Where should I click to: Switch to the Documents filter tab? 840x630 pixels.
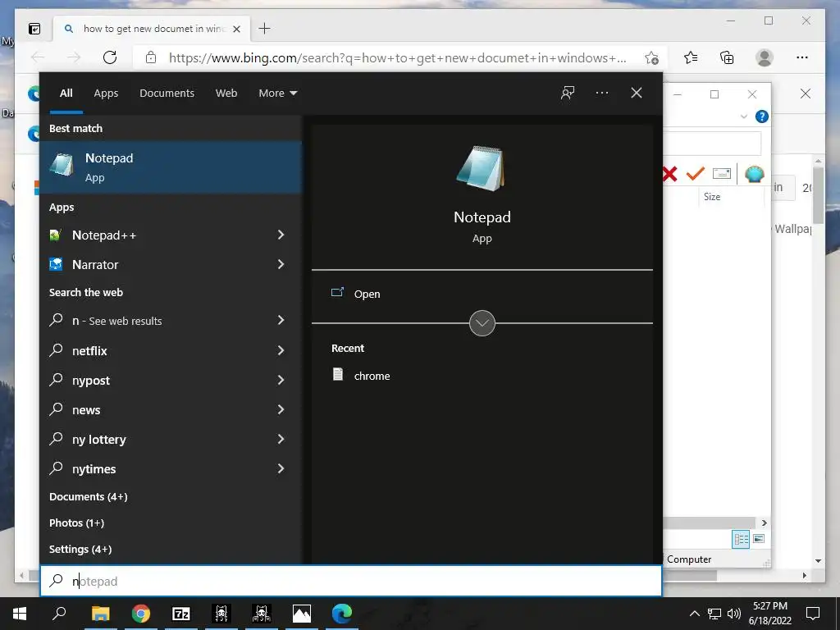tap(167, 94)
